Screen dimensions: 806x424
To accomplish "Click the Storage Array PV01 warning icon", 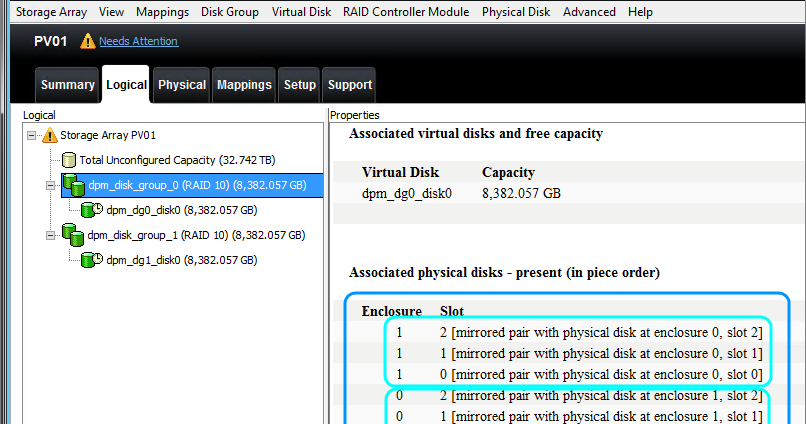I will pyautogui.click(x=50, y=135).
